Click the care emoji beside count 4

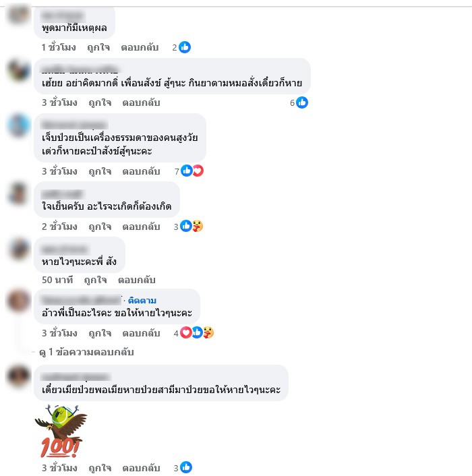click(208, 332)
